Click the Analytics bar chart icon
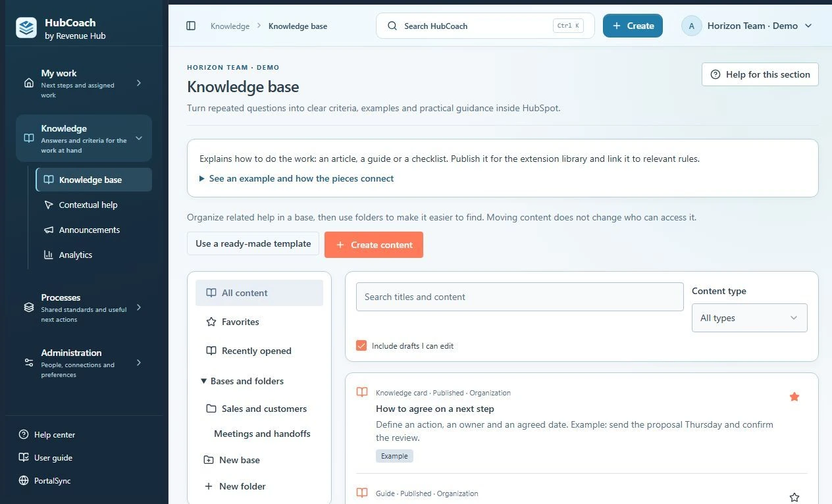The image size is (832, 504). tap(48, 255)
